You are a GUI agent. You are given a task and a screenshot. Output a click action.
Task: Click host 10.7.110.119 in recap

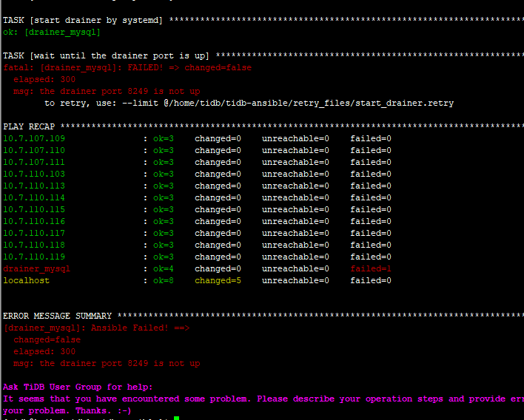pos(34,257)
